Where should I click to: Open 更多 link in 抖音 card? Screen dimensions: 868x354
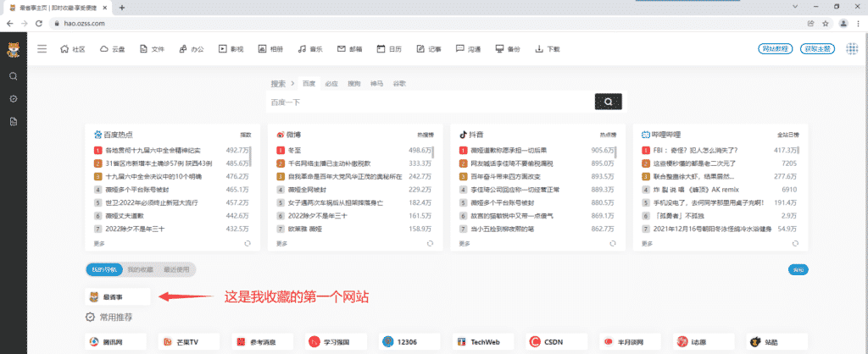[465, 243]
